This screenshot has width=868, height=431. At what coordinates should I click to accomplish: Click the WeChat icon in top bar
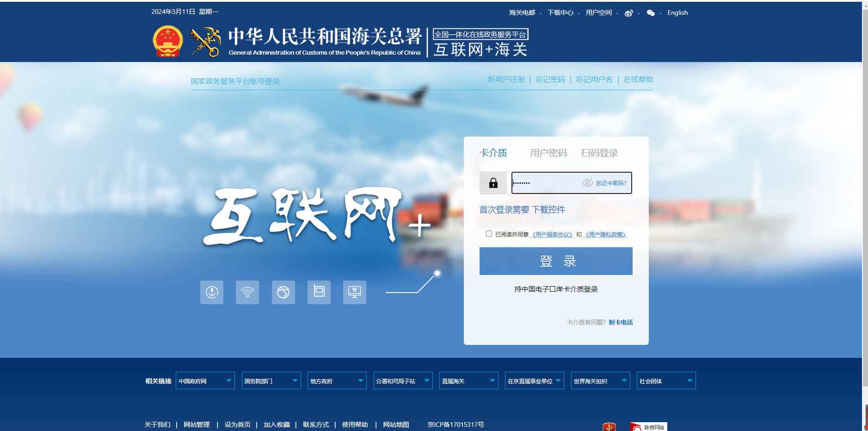[x=651, y=13]
